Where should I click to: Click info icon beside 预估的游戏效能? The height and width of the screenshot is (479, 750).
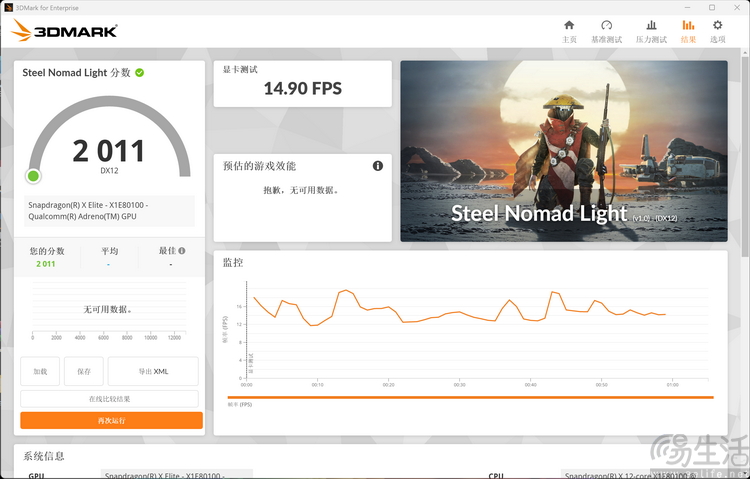pyautogui.click(x=378, y=166)
